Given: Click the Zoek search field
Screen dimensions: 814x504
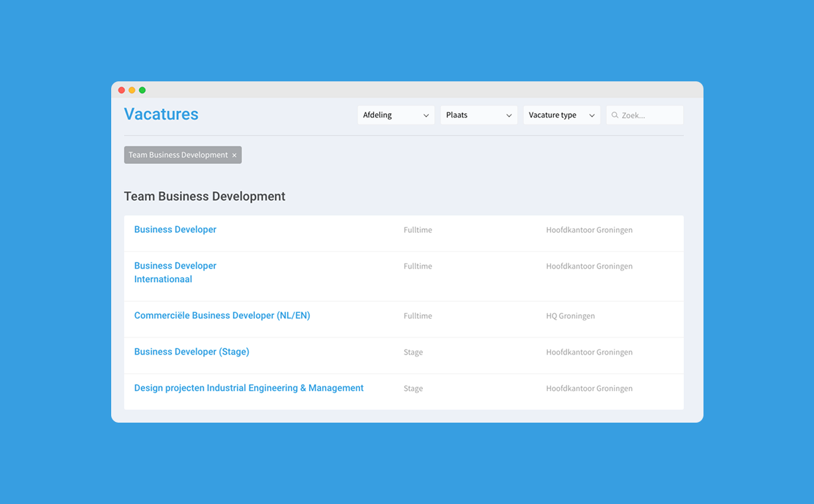Looking at the screenshot, I should (645, 115).
